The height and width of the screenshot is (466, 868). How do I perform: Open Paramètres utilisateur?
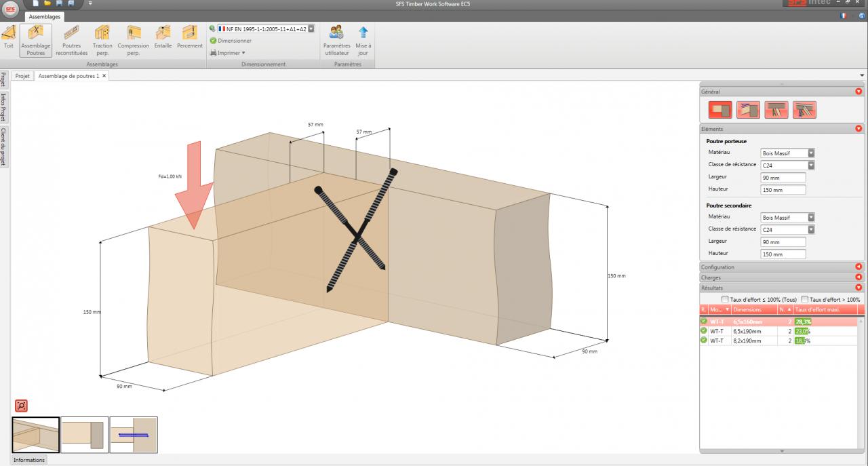click(x=336, y=39)
